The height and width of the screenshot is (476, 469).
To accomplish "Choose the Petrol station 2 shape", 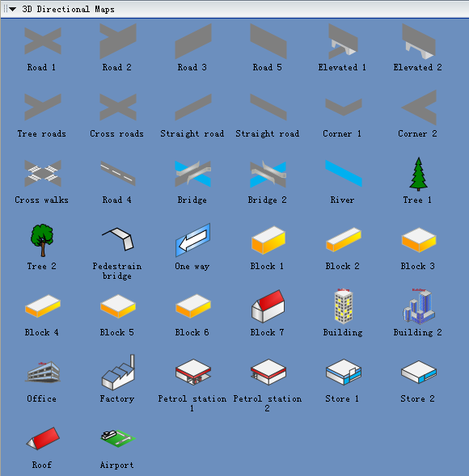I will 268,373.
